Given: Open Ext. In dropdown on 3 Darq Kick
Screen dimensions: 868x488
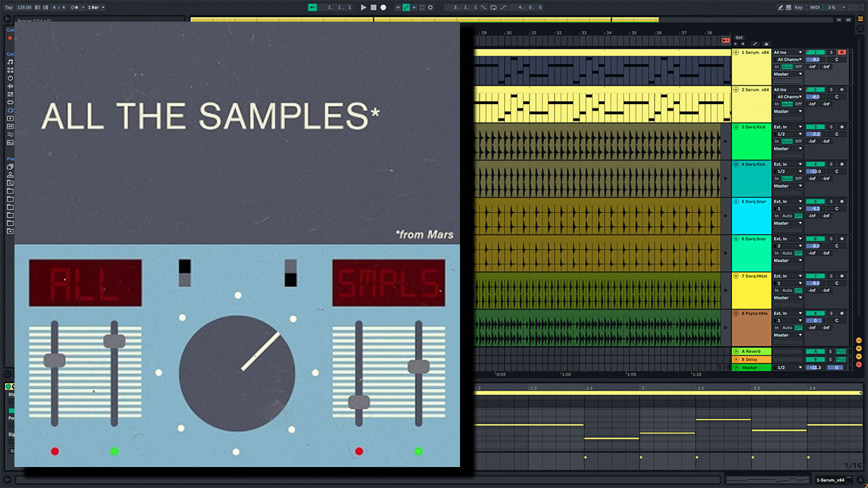Looking at the screenshot, I should pyautogui.click(x=788, y=127).
